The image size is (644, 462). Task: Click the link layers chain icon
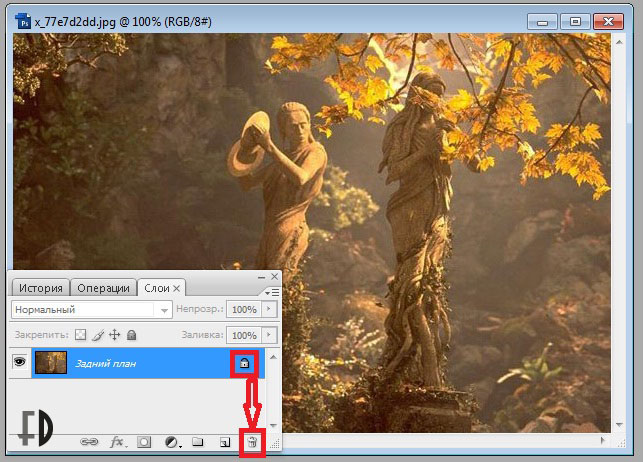point(90,442)
